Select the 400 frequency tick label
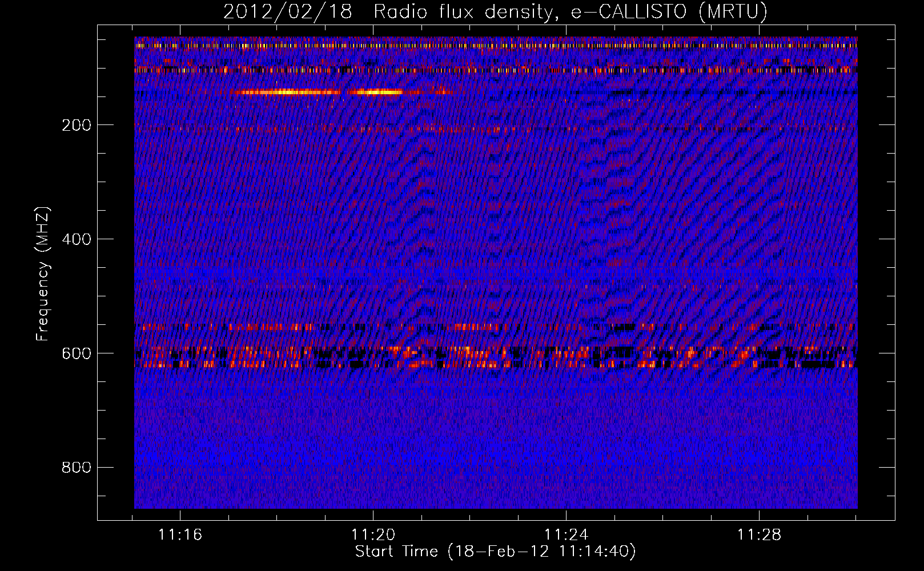924x571 pixels. point(77,239)
